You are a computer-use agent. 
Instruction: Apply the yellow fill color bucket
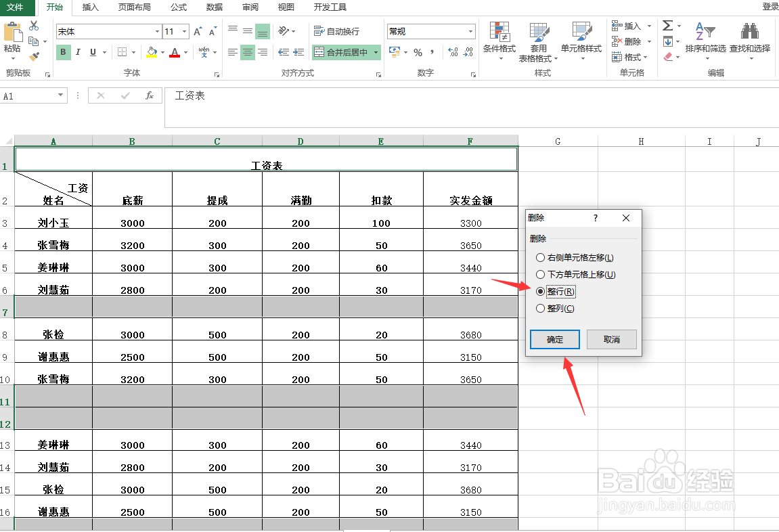(x=152, y=52)
